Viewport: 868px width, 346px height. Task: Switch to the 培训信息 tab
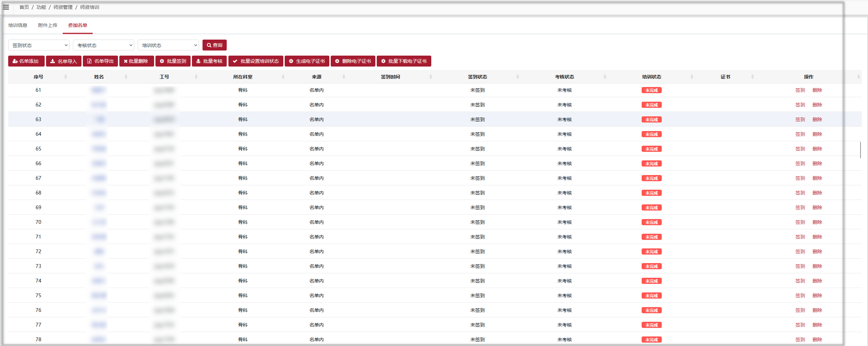point(18,25)
